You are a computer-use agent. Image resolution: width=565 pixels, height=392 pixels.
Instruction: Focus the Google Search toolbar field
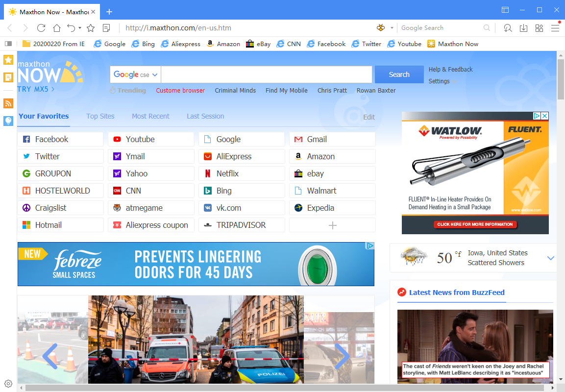[441, 28]
